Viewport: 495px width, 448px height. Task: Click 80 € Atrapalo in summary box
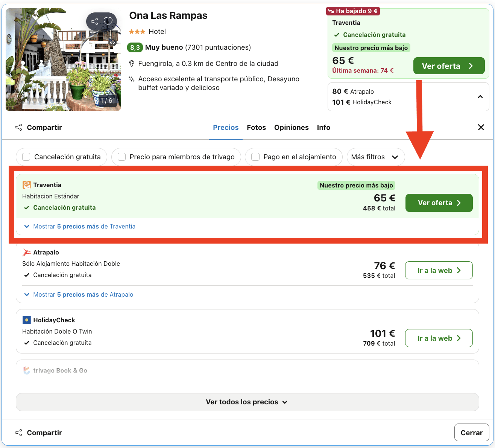pyautogui.click(x=353, y=91)
